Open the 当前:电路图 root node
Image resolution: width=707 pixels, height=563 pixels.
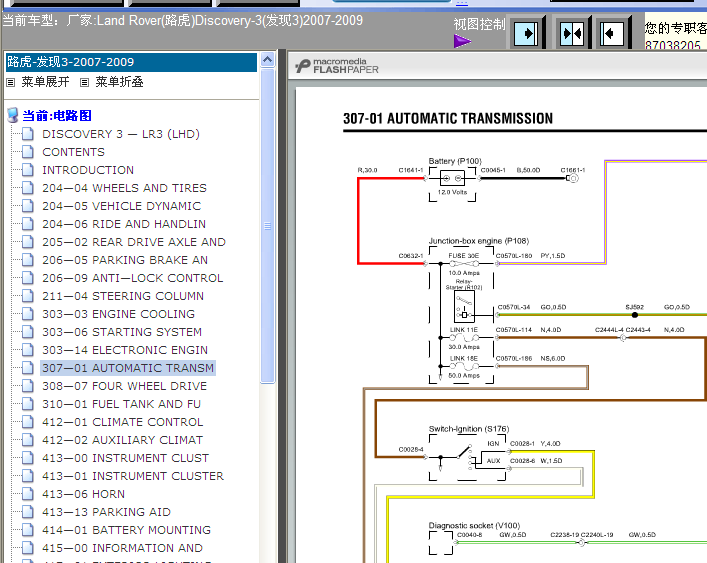tap(57, 116)
